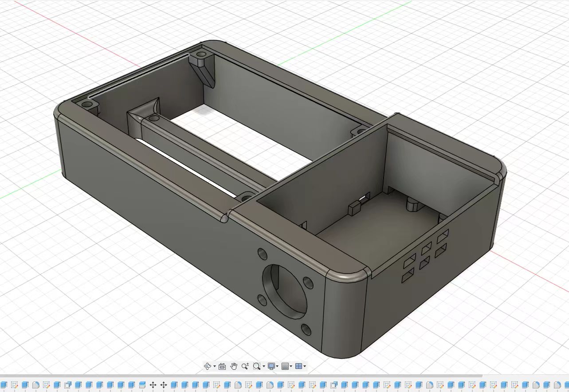
Task: Open the Orbit type dropdown arrow
Action: click(215, 367)
